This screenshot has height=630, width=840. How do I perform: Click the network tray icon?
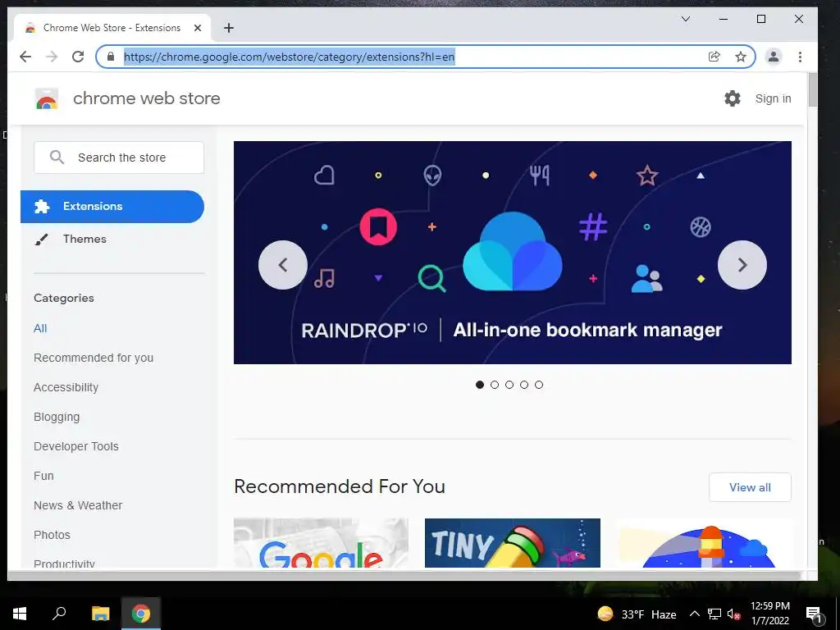coord(714,614)
